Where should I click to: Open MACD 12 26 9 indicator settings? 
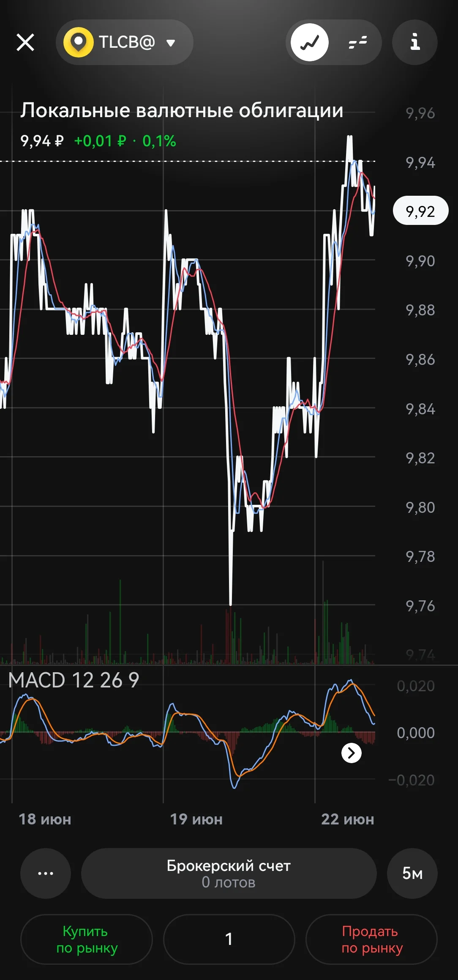click(x=74, y=680)
